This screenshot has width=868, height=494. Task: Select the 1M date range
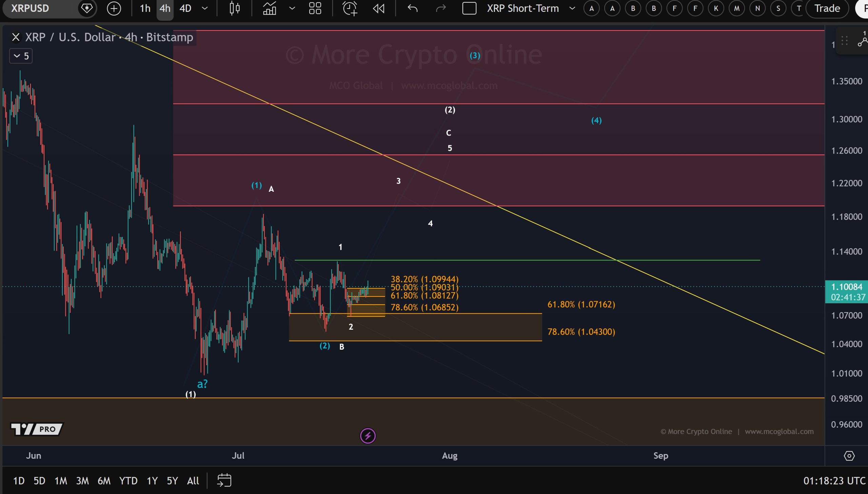tap(61, 481)
